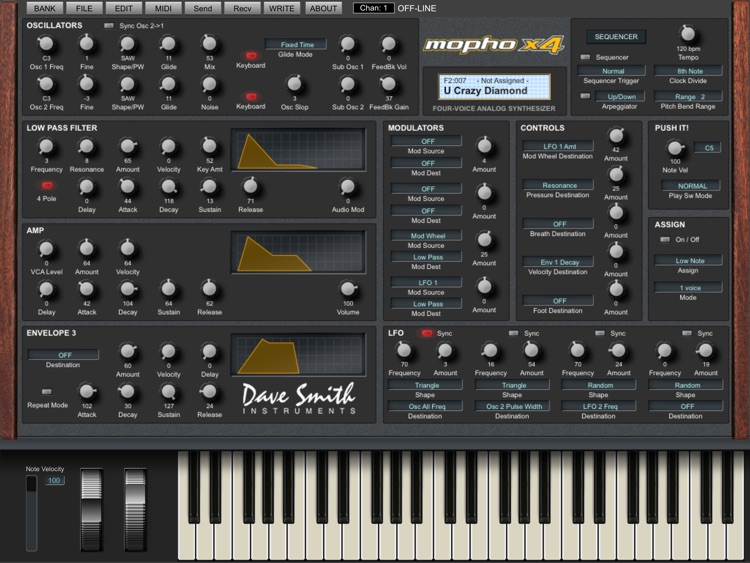The width and height of the screenshot is (750, 563).
Task: Click the oscillator Mix knob
Action: coord(209,43)
